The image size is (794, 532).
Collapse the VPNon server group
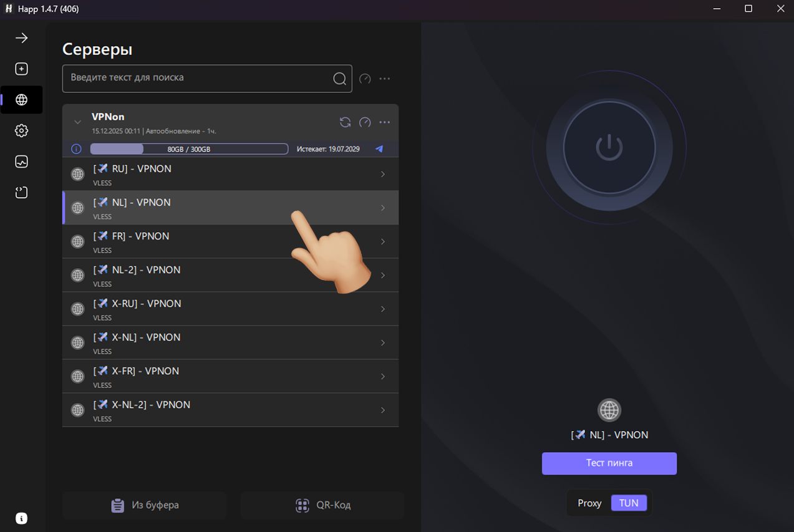point(77,122)
